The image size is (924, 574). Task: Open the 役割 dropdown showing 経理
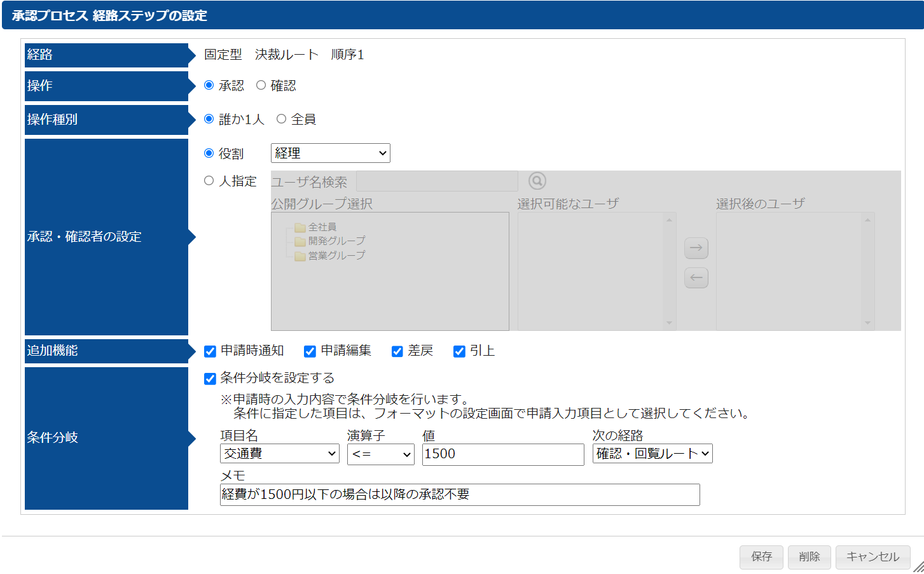pyautogui.click(x=330, y=153)
